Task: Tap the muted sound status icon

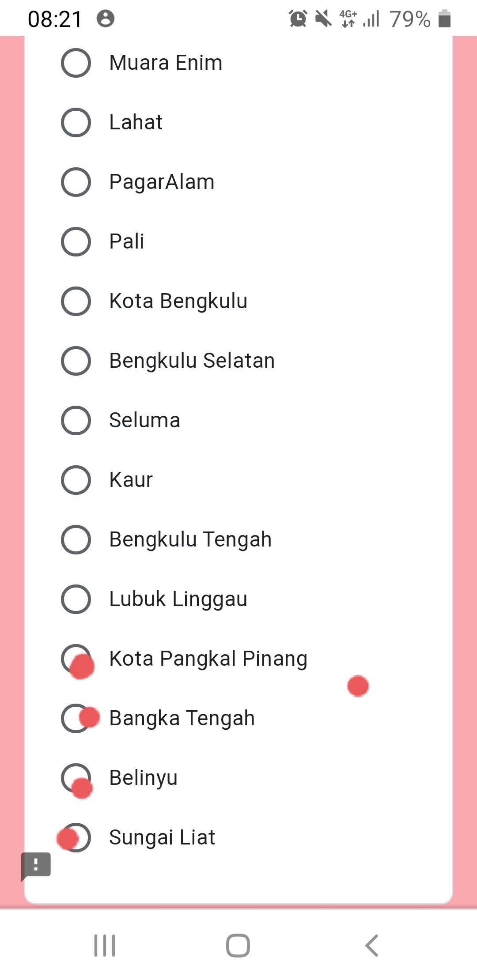Action: point(323,19)
